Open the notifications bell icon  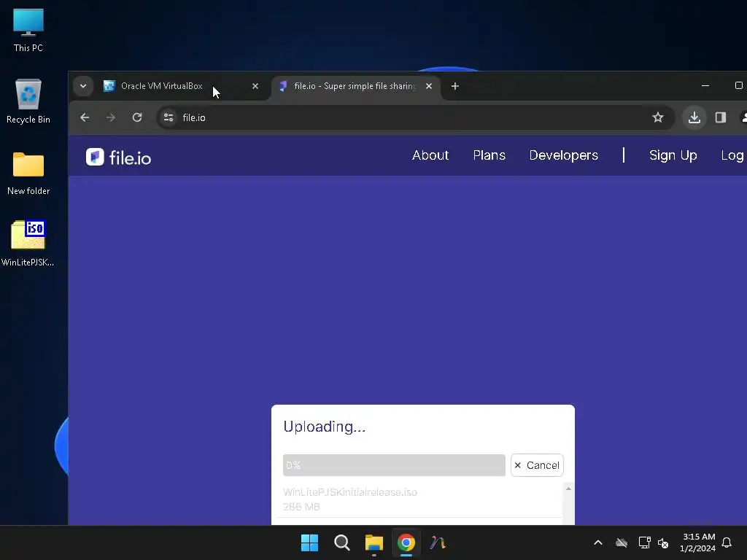[727, 542]
